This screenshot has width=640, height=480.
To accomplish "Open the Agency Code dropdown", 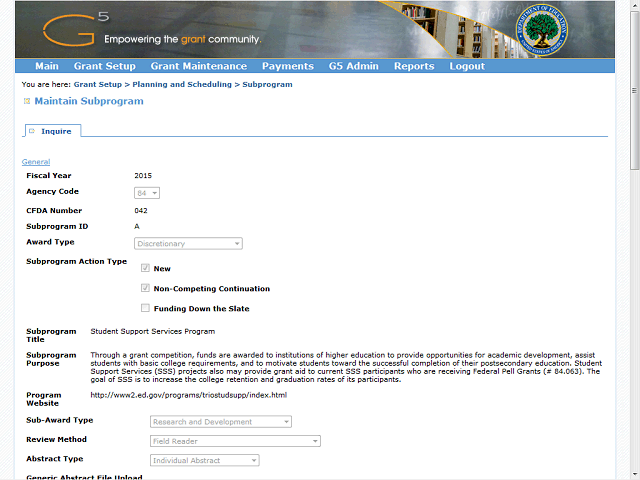I will (147, 193).
